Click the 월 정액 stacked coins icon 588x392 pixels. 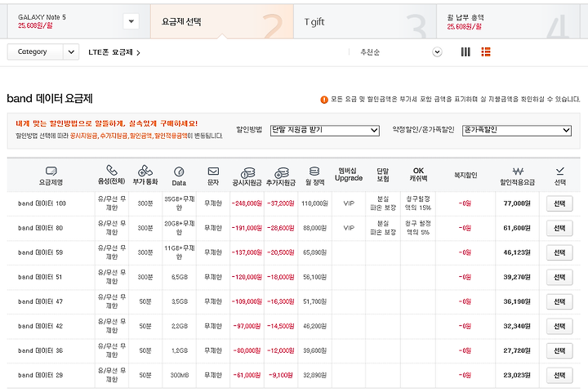pyautogui.click(x=314, y=171)
